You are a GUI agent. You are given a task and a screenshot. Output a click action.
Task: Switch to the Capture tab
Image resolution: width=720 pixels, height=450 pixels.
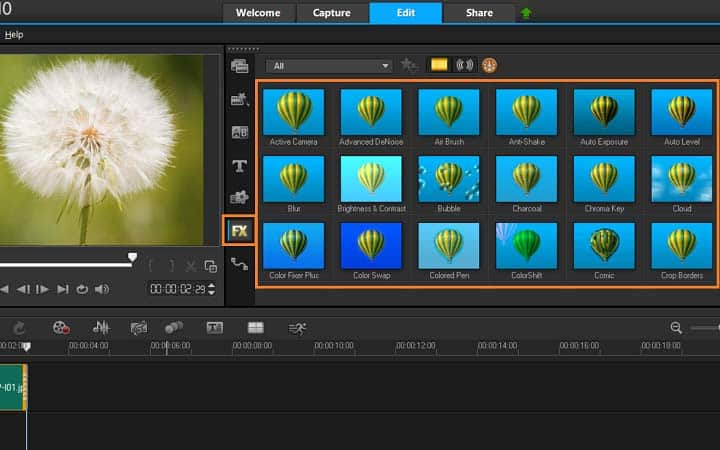pos(332,13)
